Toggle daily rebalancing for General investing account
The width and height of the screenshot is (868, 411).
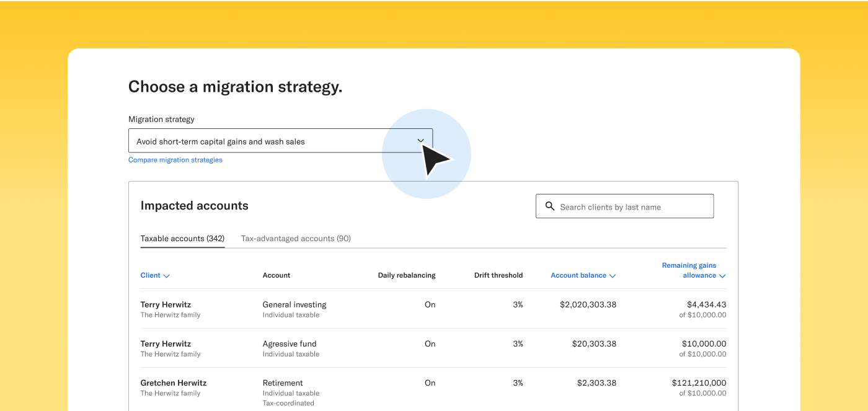pyautogui.click(x=430, y=304)
